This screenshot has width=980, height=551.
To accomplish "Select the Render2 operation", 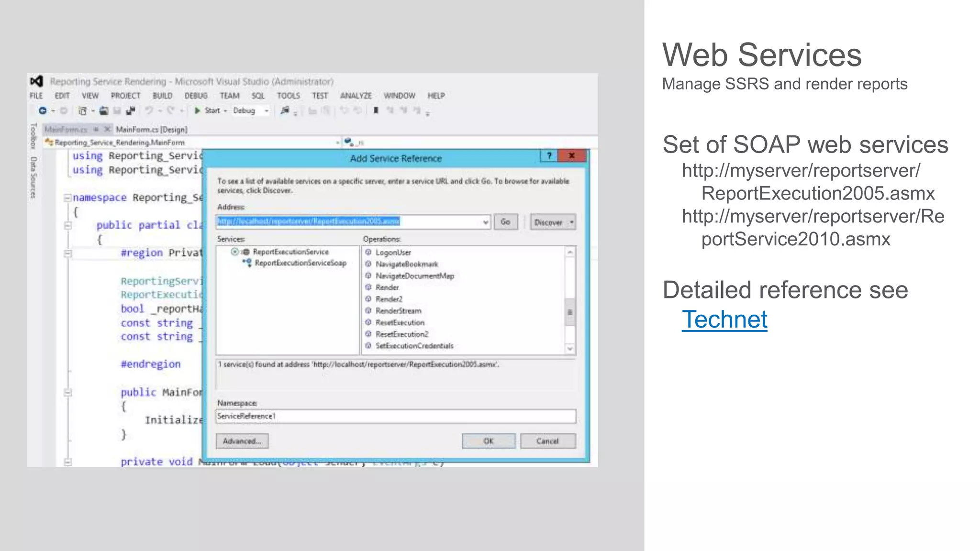I will tap(389, 299).
